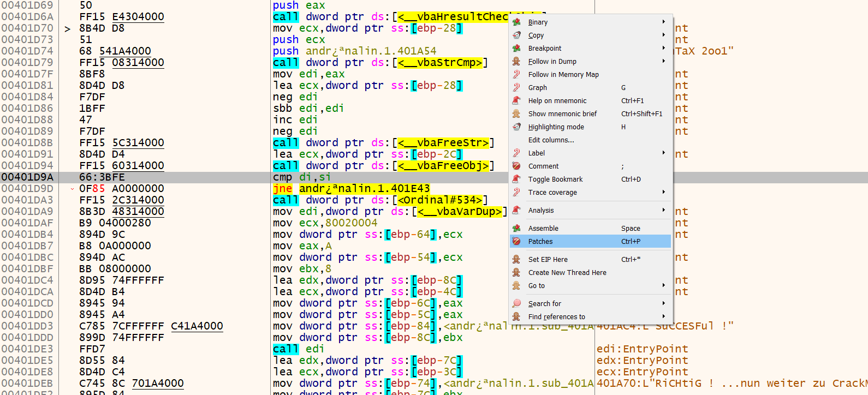Image resolution: width=868 pixels, height=395 pixels.
Task: Click the Patches menu icon
Action: tap(516, 242)
